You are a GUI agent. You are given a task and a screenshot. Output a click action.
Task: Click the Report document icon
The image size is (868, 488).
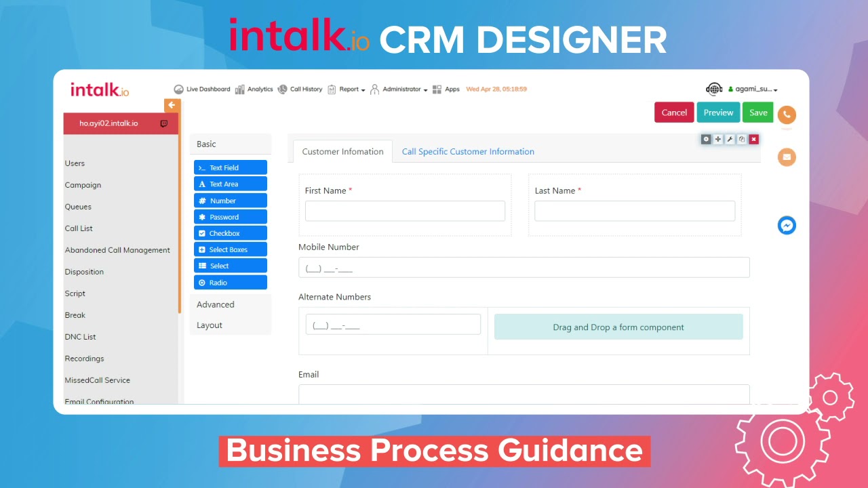(x=332, y=89)
